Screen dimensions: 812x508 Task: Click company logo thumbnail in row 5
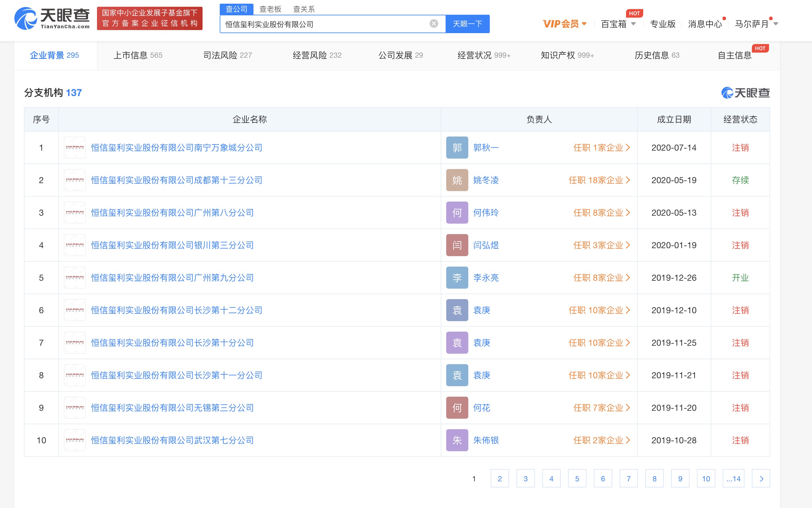(x=75, y=278)
